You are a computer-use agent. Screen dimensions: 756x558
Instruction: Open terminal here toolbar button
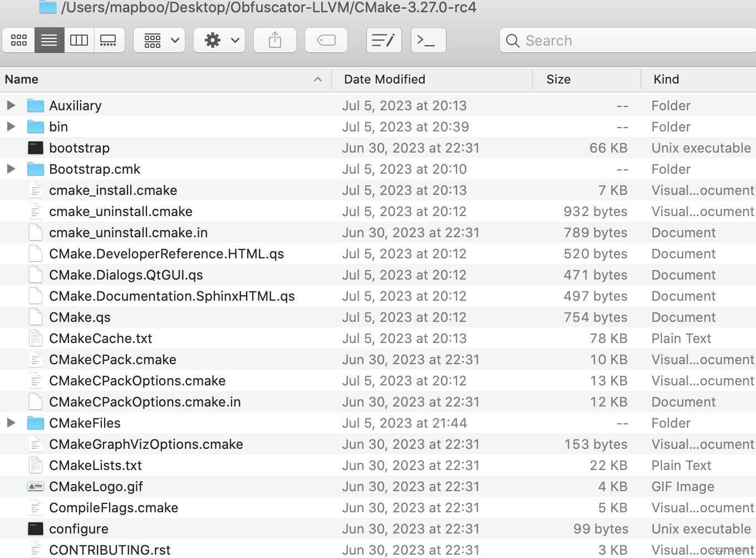pyautogui.click(x=428, y=40)
